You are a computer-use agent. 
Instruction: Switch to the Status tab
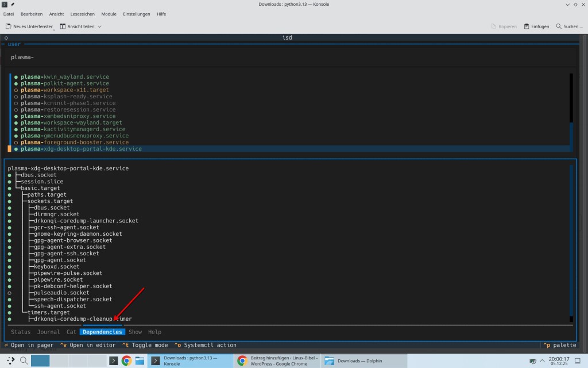(x=21, y=332)
